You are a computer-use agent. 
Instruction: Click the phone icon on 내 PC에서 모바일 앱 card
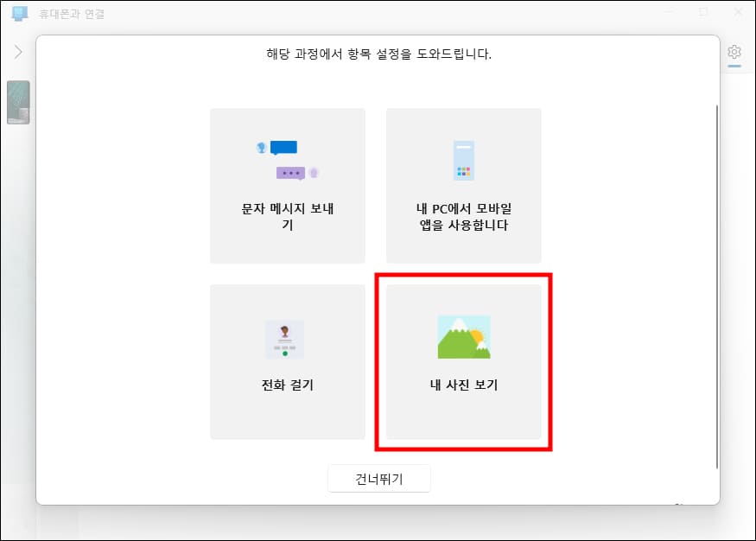(463, 158)
